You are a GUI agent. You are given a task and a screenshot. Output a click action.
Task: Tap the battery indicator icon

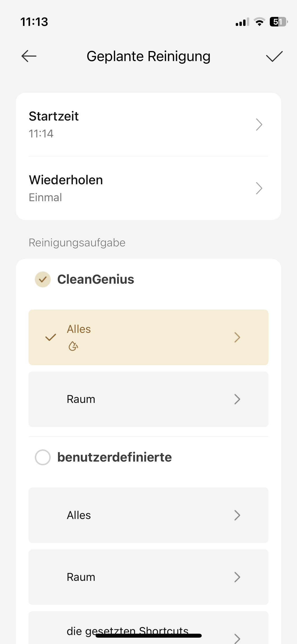coord(278,22)
